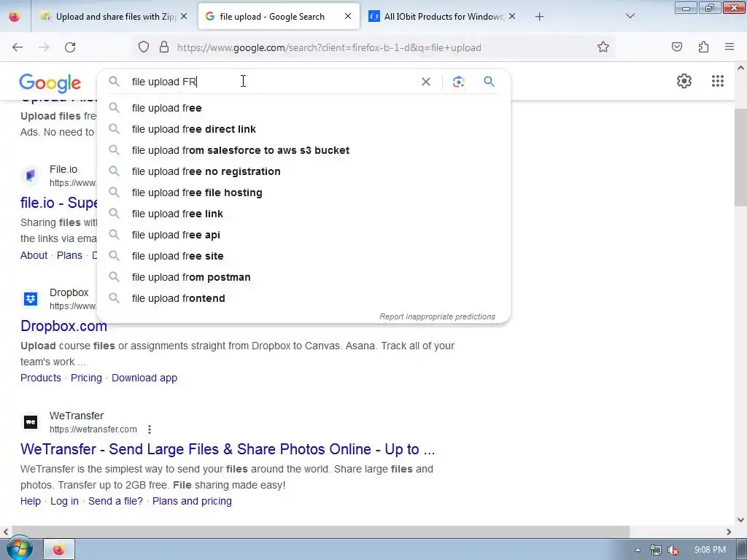Click Report inappropriate predictions link
Screen dimensions: 747x560
tap(438, 316)
